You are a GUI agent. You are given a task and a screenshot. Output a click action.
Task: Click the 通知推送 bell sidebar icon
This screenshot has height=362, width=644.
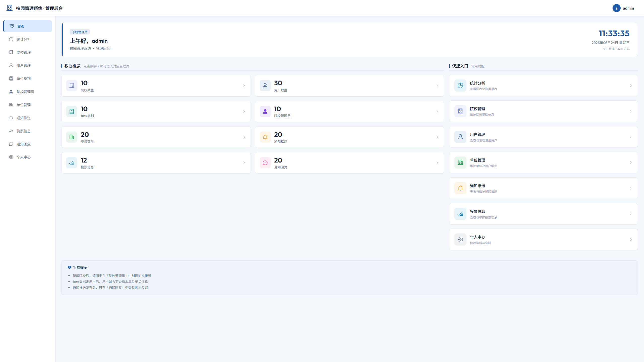[11, 118]
